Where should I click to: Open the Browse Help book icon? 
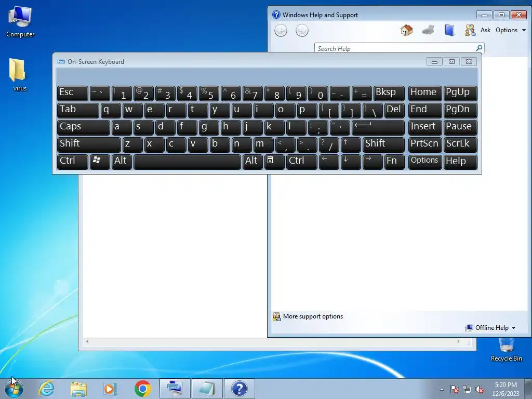[449, 30]
